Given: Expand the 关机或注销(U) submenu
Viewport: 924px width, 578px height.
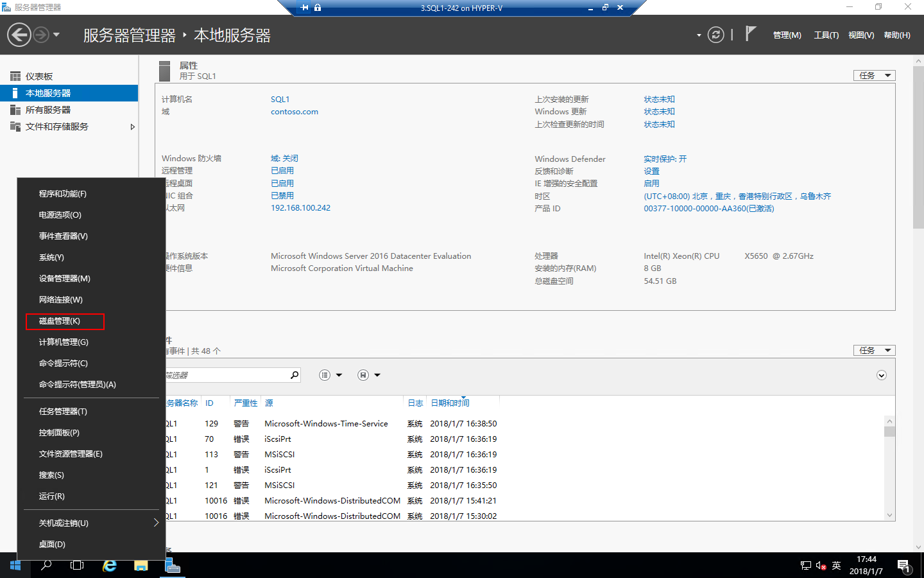Looking at the screenshot, I should click(x=91, y=523).
